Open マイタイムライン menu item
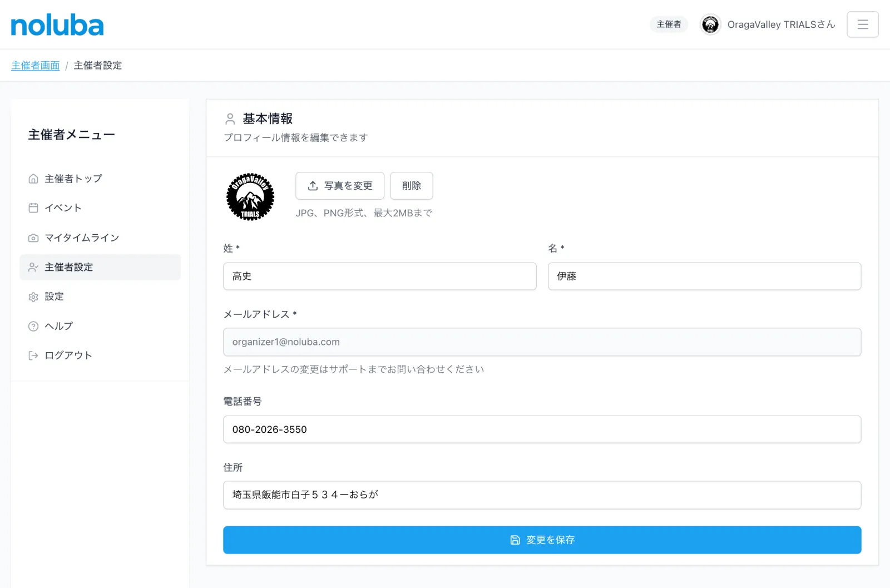Viewport: 890px width, 588px height. [x=100, y=238]
